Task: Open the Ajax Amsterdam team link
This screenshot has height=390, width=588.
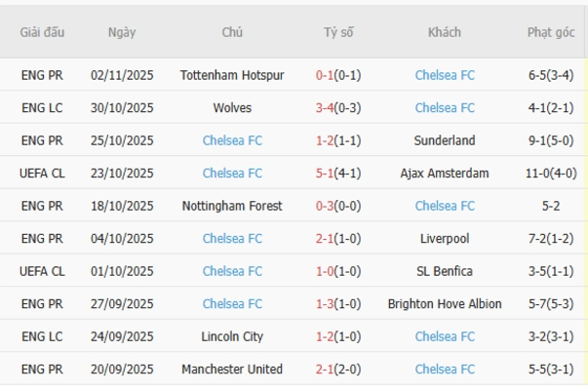Action: tap(445, 174)
